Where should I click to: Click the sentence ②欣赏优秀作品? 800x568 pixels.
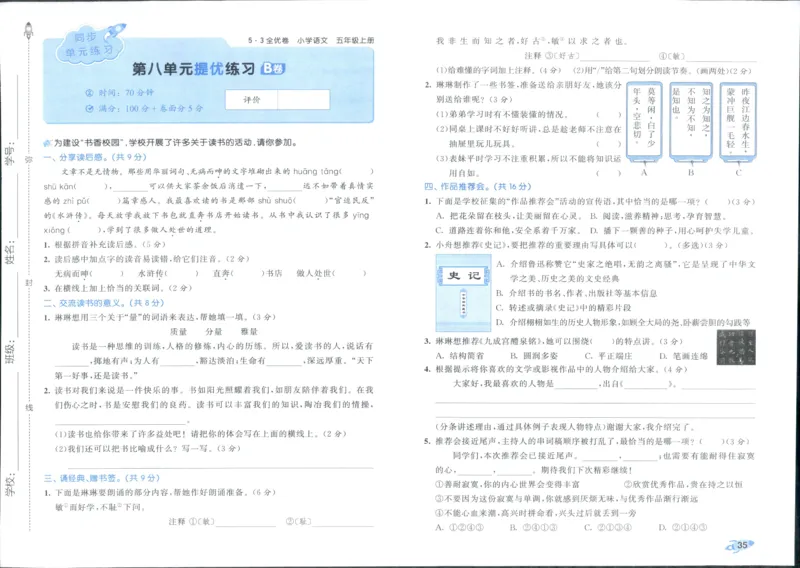pyautogui.click(x=684, y=484)
